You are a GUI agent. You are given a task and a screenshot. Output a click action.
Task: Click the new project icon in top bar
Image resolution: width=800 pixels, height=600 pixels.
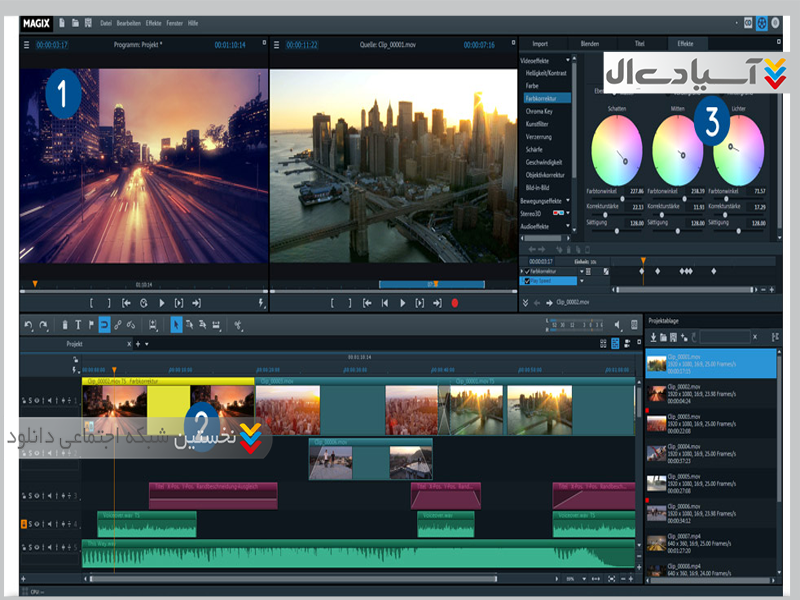pos(61,22)
